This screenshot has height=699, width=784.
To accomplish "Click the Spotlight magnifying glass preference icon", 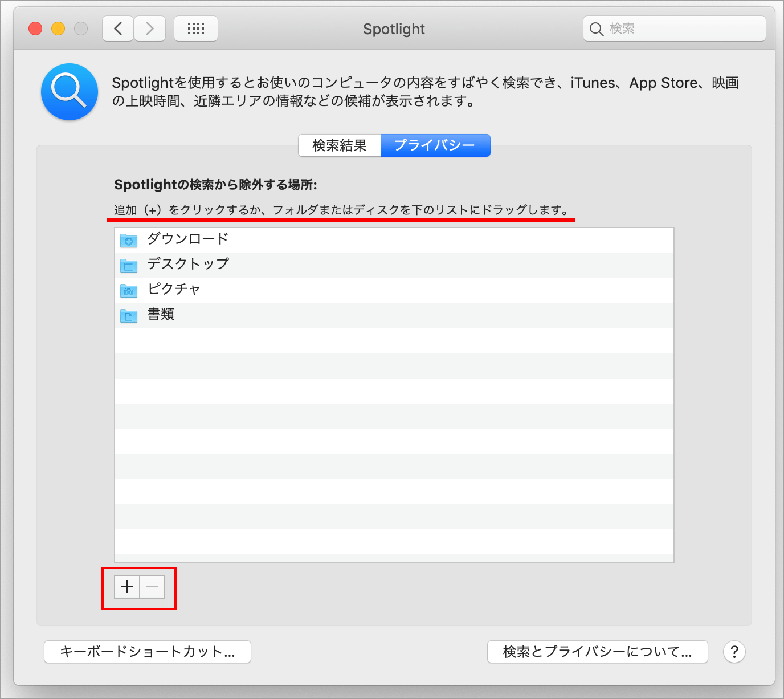I will (69, 92).
